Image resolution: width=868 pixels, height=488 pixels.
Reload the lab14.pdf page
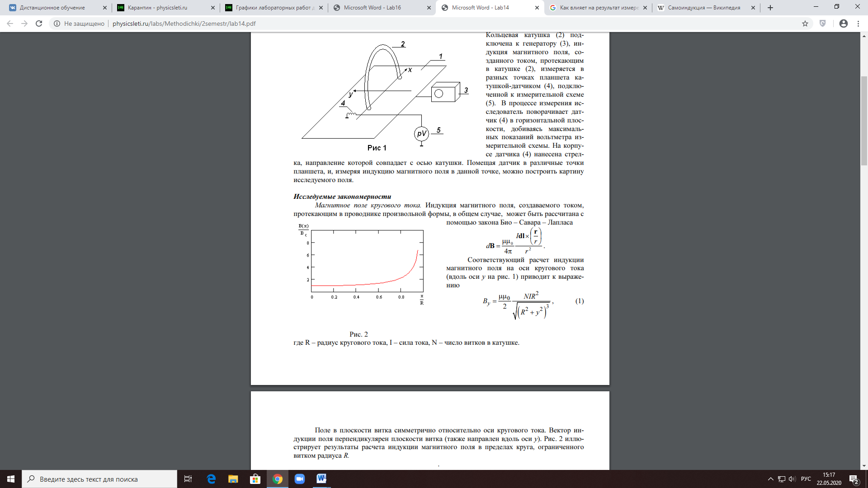point(39,23)
